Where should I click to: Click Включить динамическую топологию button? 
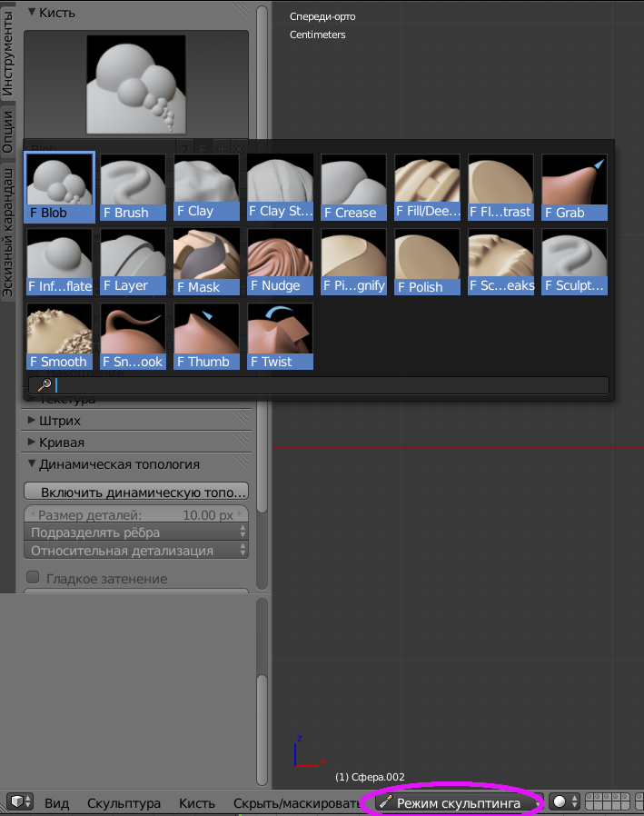136,492
